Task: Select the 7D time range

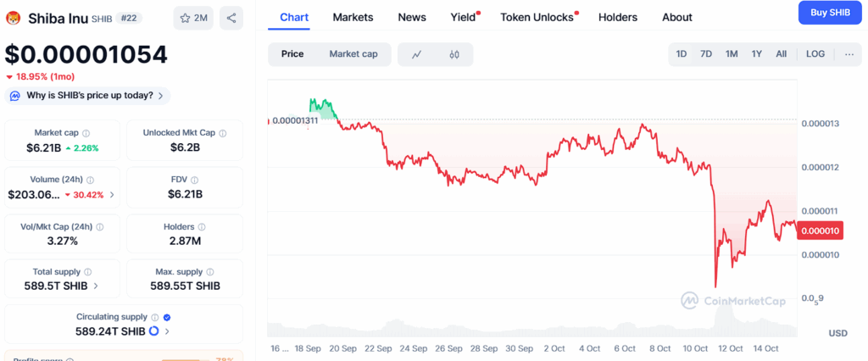Action: click(x=706, y=54)
